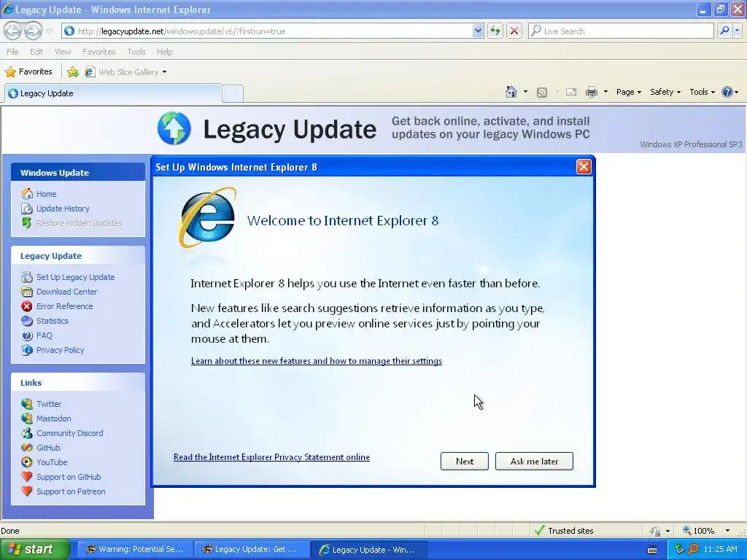Click the Trusted sites zone indicator
The image size is (747, 560).
click(564, 531)
